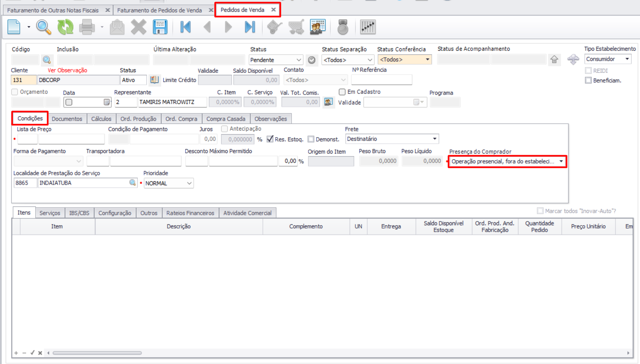Click the Nº Referência input field
The height and width of the screenshot is (364, 640).
(x=381, y=80)
